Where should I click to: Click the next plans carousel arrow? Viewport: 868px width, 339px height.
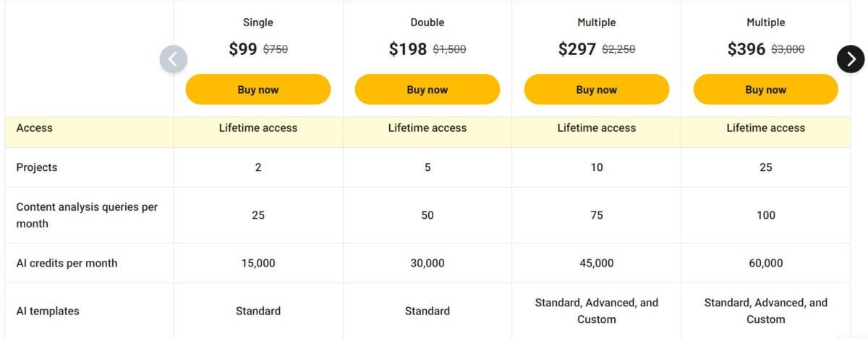click(851, 59)
